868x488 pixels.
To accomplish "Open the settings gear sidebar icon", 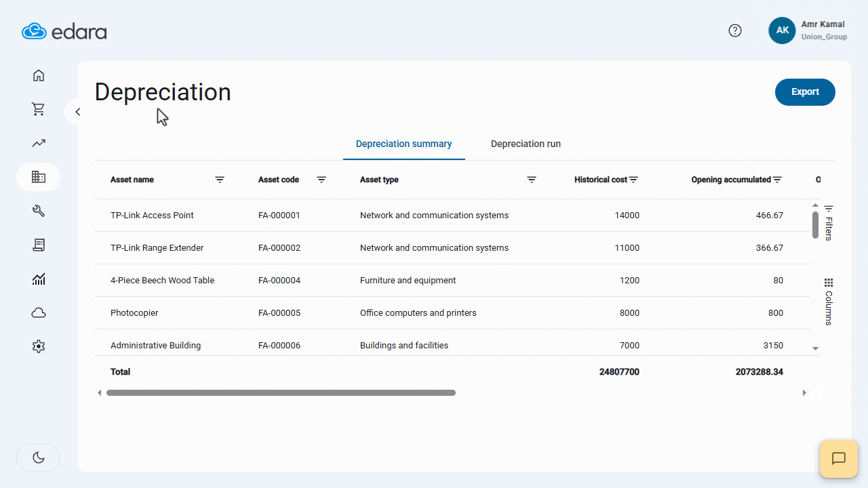I will click(x=39, y=346).
